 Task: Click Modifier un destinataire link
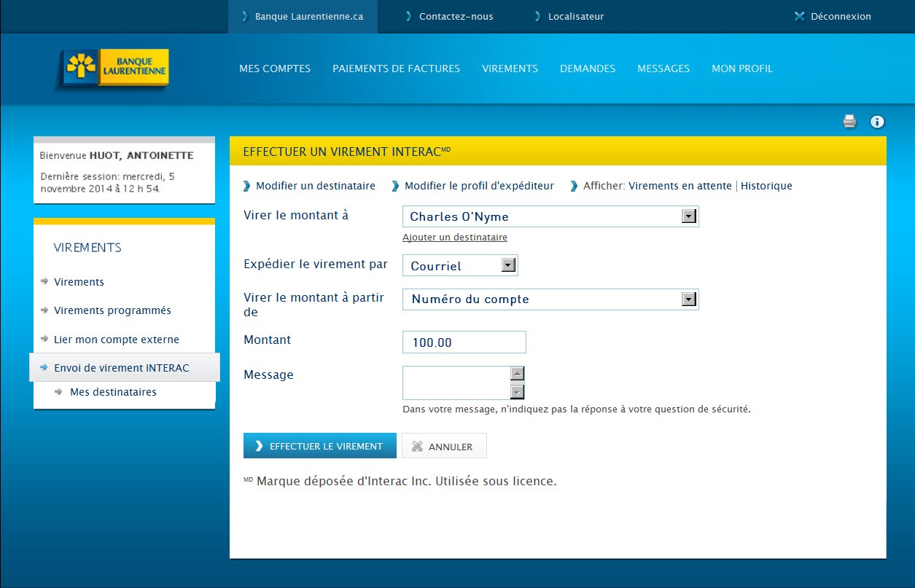tap(315, 186)
